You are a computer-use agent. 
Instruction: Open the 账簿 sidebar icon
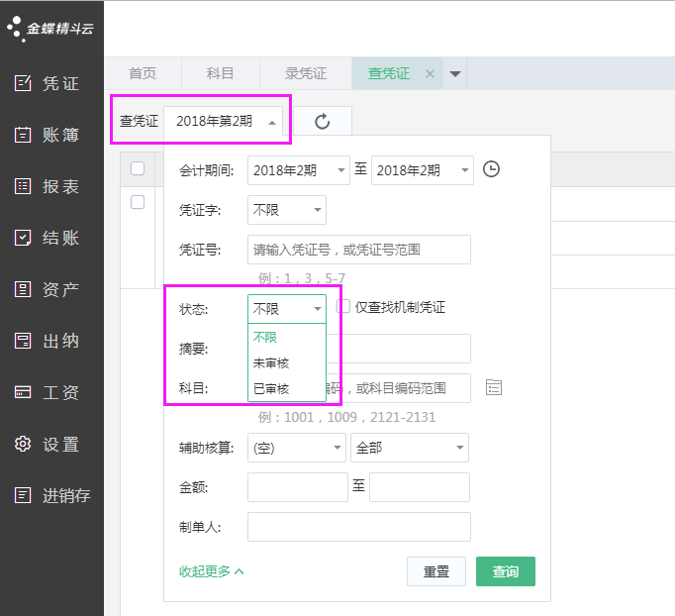point(23,135)
